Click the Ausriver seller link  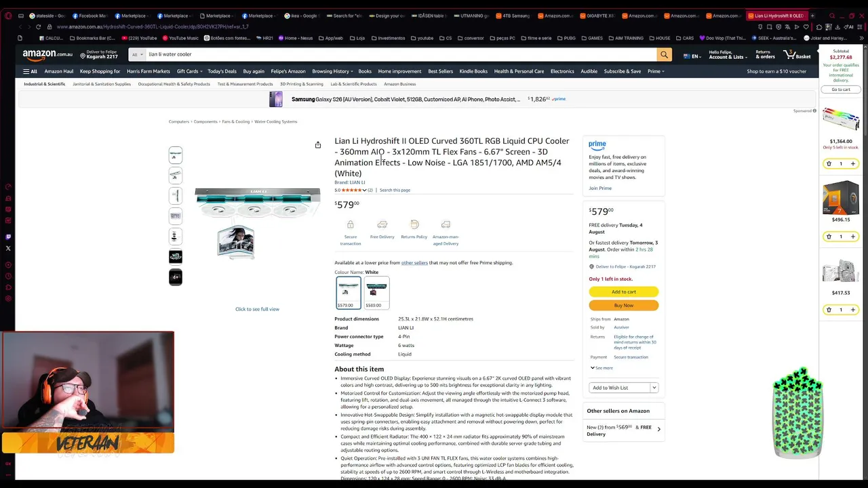pos(621,327)
